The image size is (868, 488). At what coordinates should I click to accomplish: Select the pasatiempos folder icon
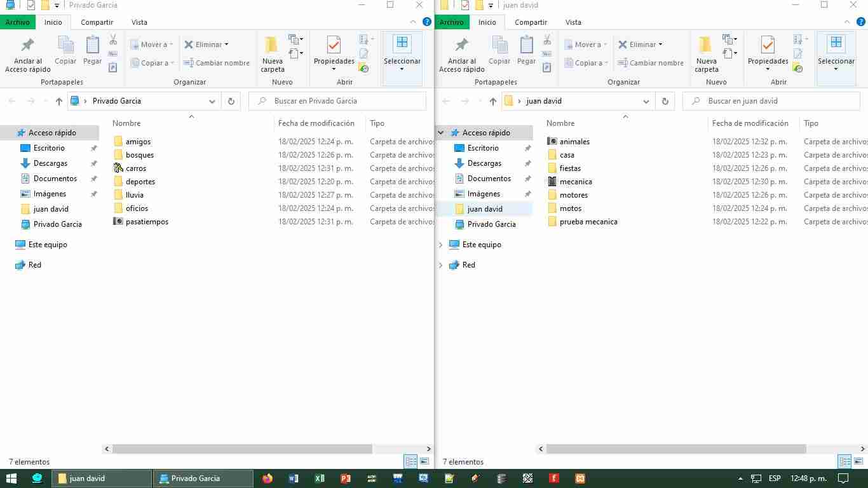[118, 222]
